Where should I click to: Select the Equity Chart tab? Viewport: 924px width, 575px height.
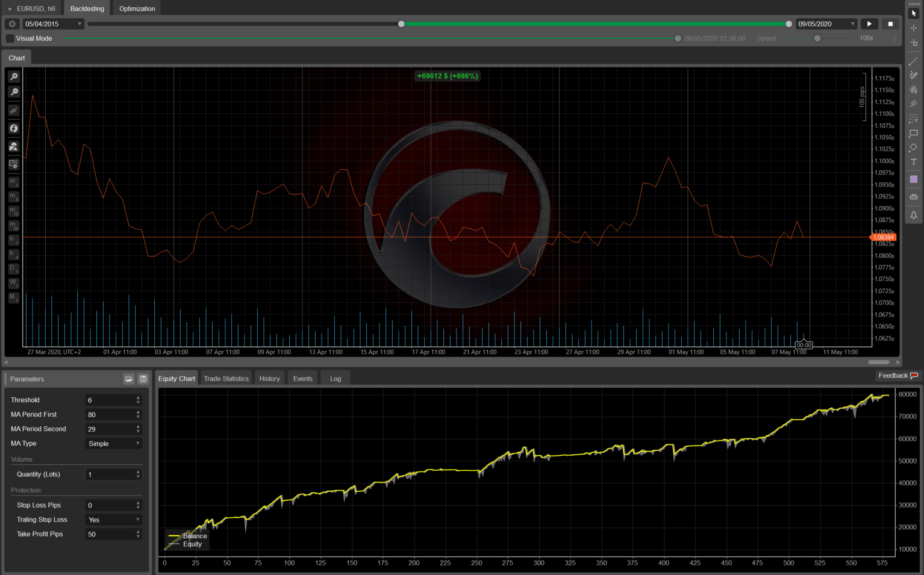(x=176, y=379)
